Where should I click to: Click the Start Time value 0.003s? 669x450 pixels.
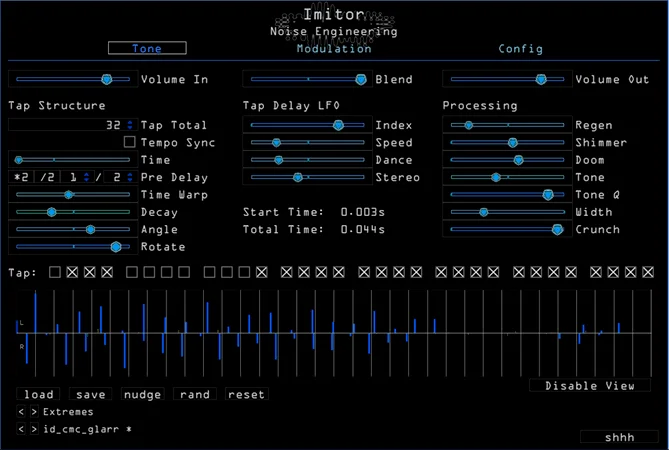coord(363,212)
